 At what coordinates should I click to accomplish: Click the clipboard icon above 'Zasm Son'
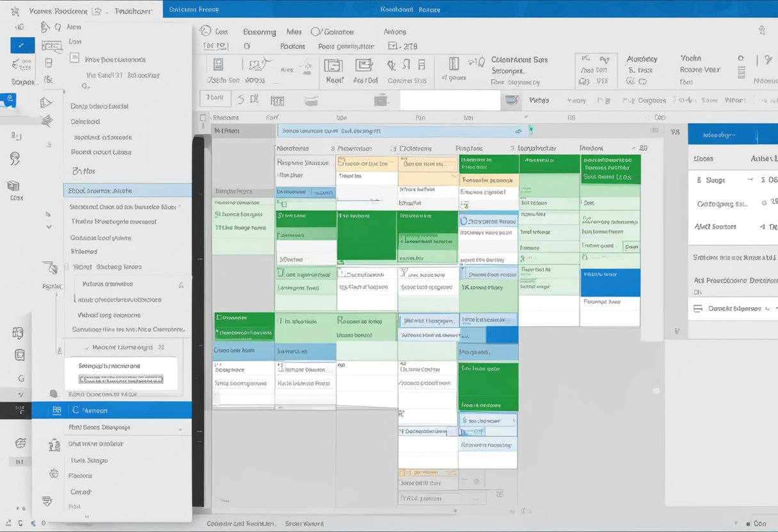(x=218, y=64)
